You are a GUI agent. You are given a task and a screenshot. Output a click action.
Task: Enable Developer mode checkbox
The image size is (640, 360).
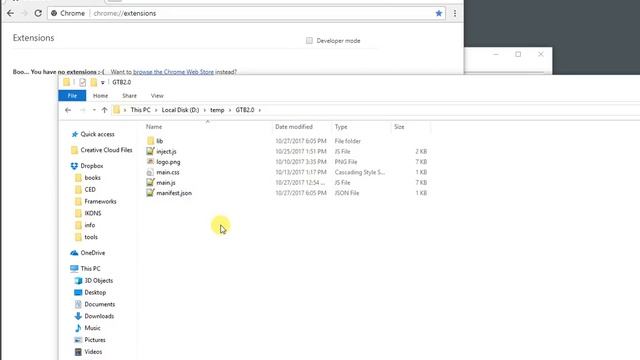[x=309, y=41]
